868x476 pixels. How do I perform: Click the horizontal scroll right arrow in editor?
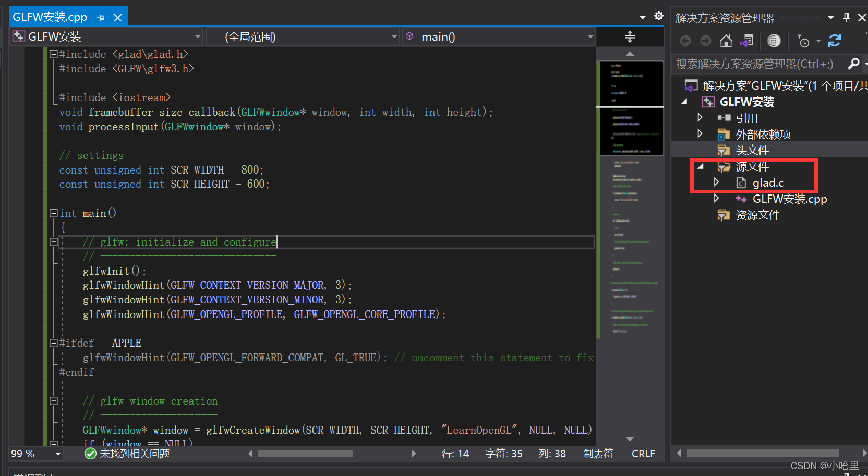[x=414, y=454]
